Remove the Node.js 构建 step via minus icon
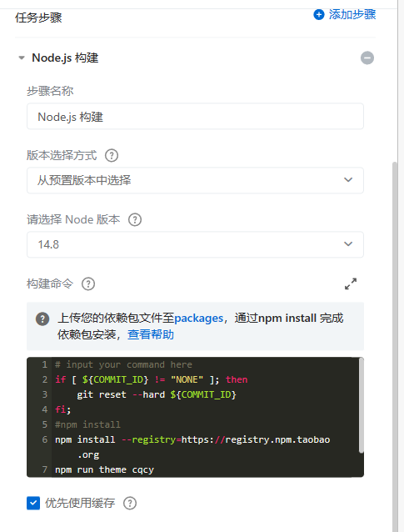The height and width of the screenshot is (532, 404). 367,58
